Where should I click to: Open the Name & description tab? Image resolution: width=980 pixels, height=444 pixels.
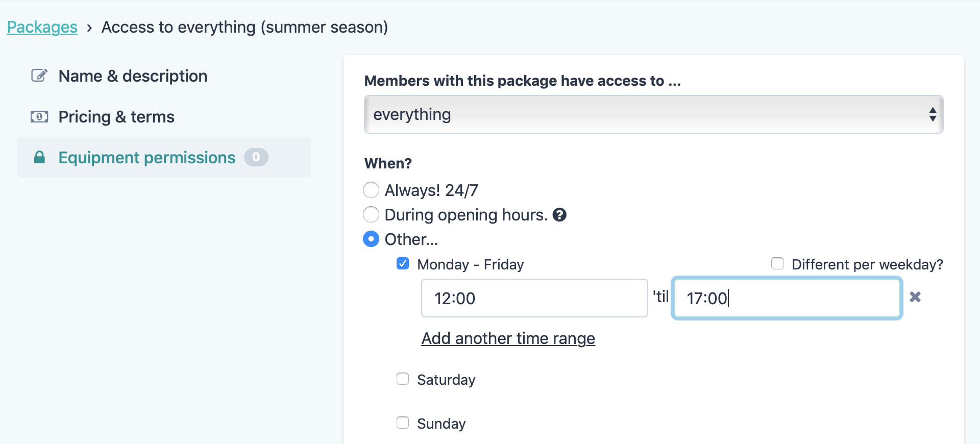[x=133, y=76]
